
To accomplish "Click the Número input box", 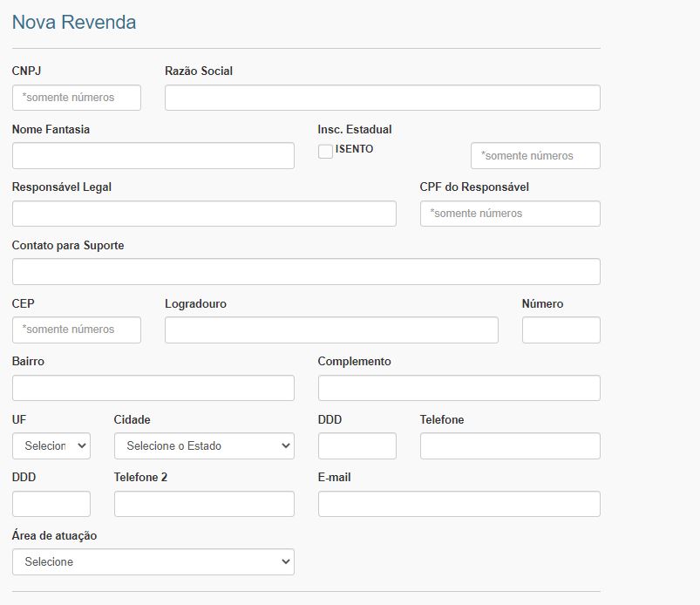I will coord(561,330).
